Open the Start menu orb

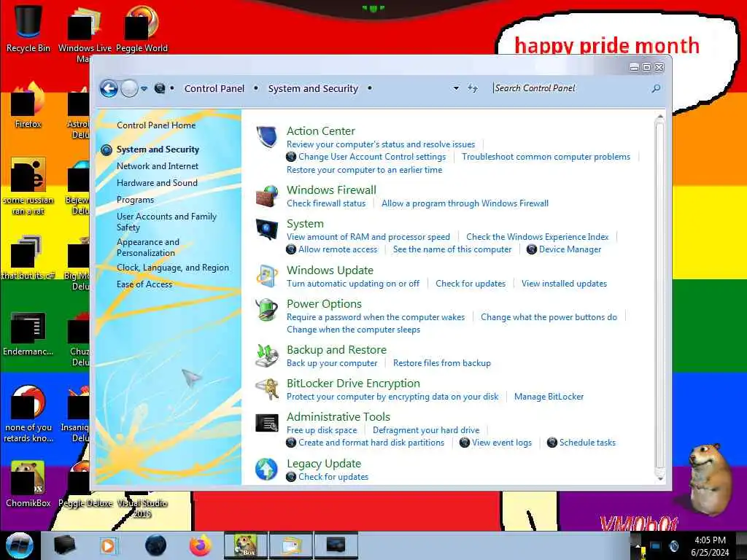(19, 545)
